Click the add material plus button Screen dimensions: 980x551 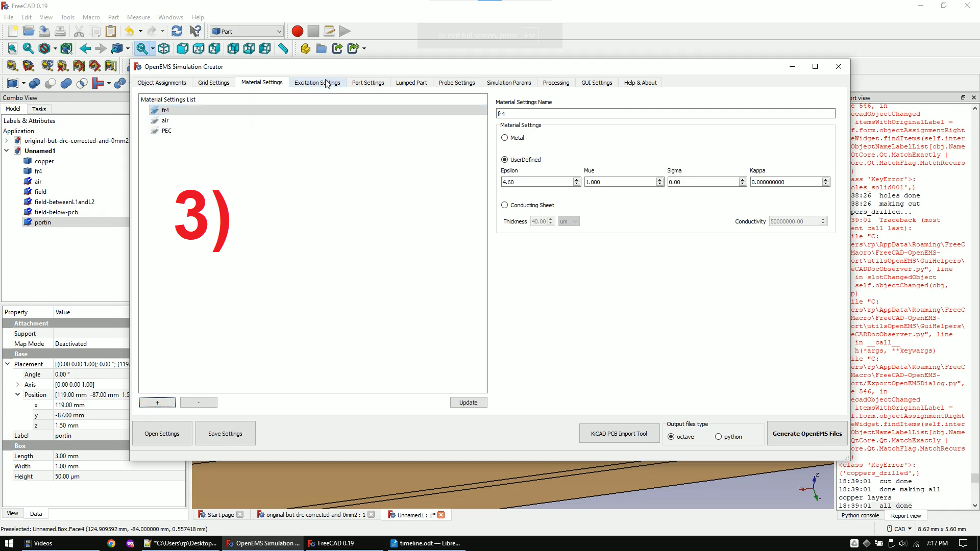click(x=157, y=403)
